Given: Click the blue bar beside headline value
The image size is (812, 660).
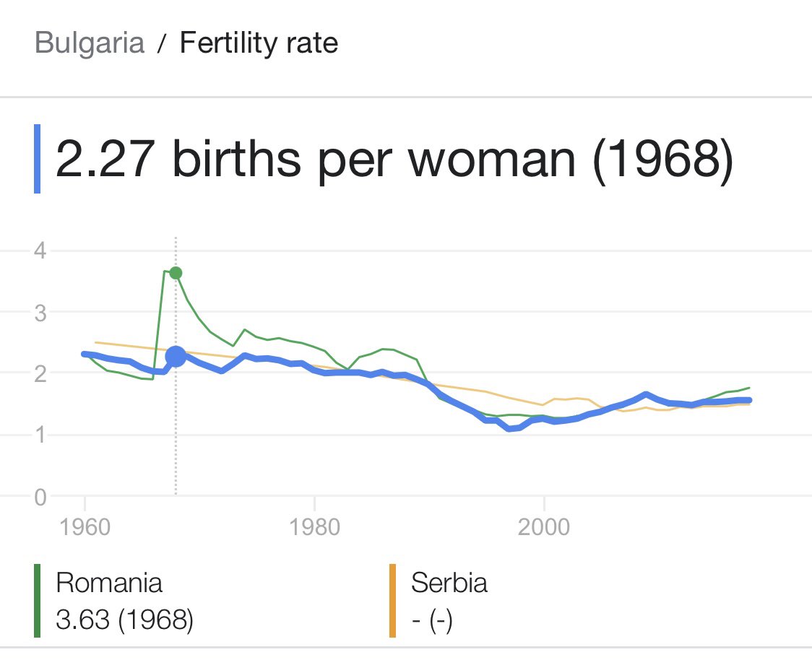Looking at the screenshot, I should click(37, 159).
